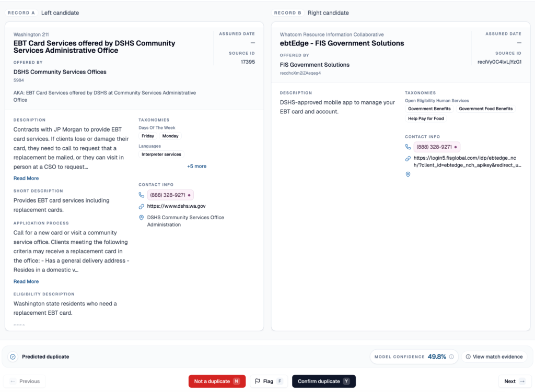Open View match evidence
Screen dimensions: 535x392
click(x=494, y=357)
